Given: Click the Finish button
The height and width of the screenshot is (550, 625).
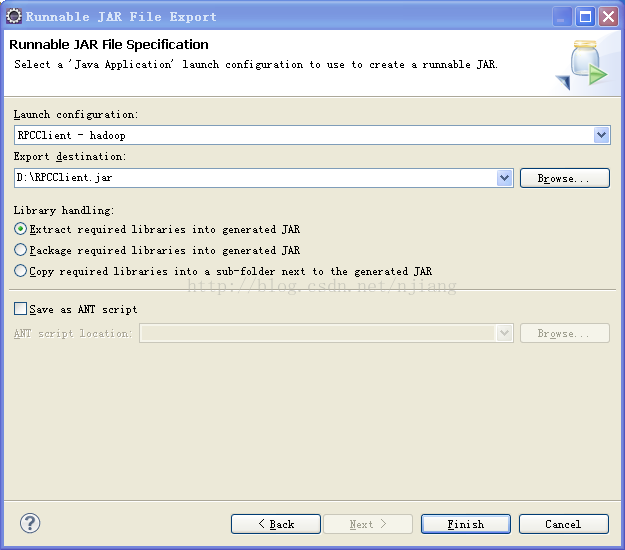Looking at the screenshot, I should [466, 524].
